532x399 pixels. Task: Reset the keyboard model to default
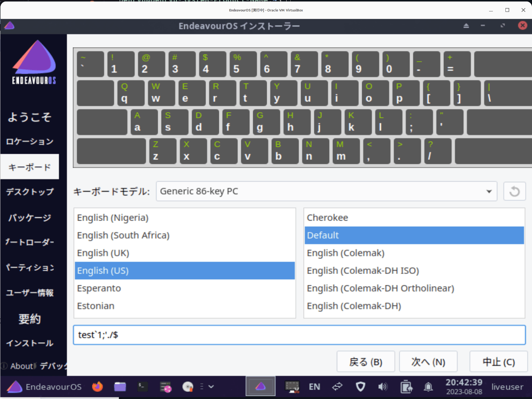515,191
